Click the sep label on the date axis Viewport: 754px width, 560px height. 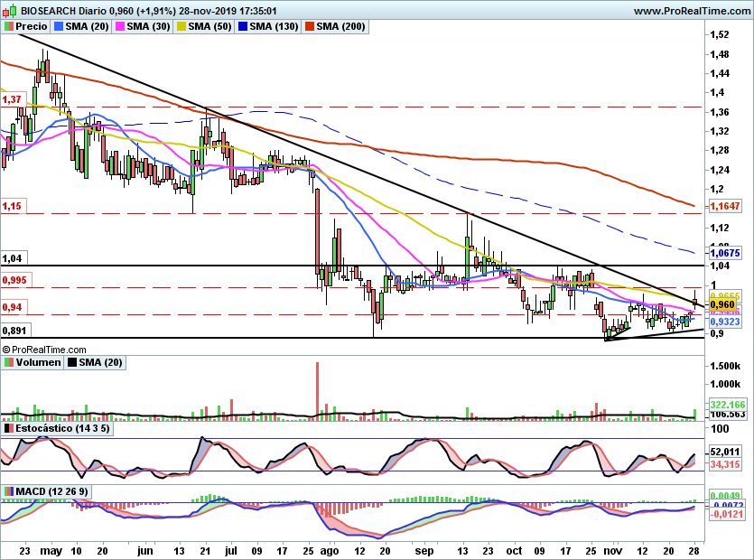pos(424,551)
